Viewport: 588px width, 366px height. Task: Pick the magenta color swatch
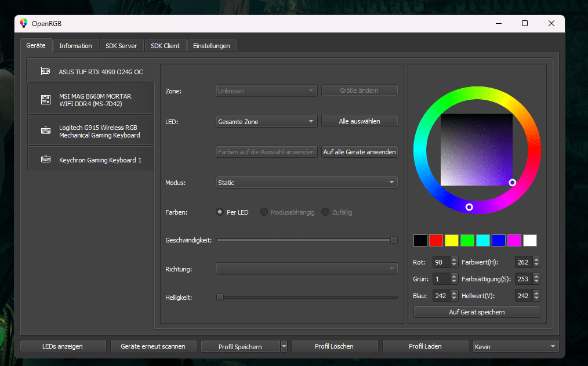(x=514, y=240)
